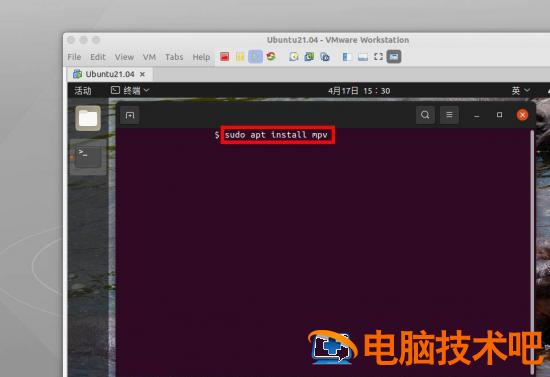Close the Ubuntu21.04 tab
This screenshot has width=550, height=377.
(142, 74)
